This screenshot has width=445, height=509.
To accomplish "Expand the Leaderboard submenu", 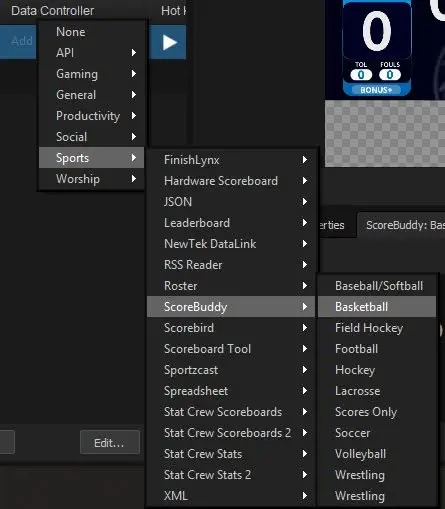I will tap(231, 223).
